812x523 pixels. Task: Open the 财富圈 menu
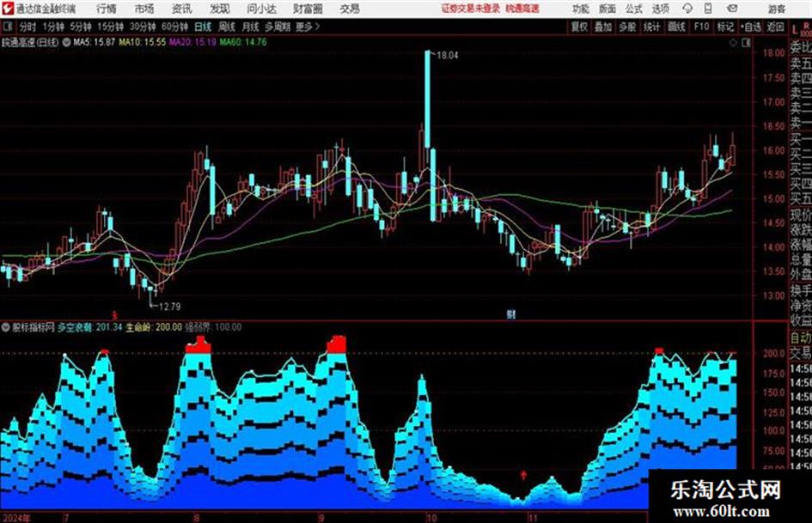(x=308, y=9)
